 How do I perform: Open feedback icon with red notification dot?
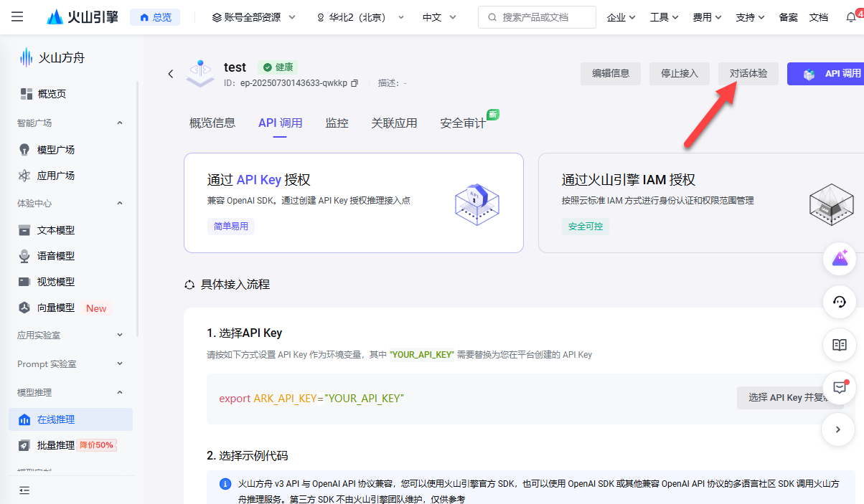[x=840, y=388]
